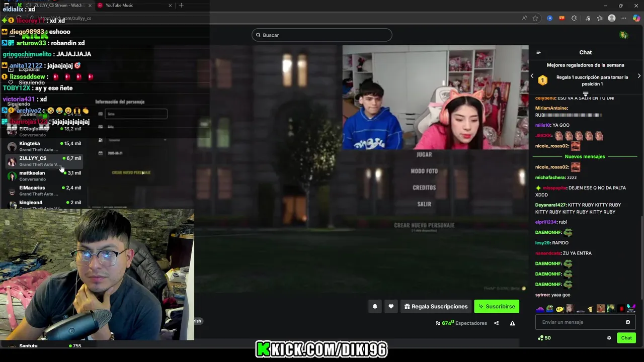Click username milis10 in chat
The image size is (644, 362).
click(543, 125)
